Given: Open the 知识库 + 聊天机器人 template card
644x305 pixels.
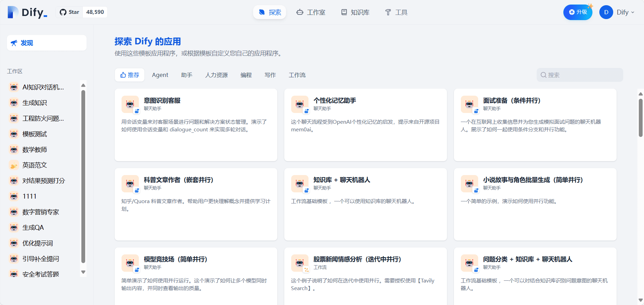Looking at the screenshot, I should coord(366,204).
